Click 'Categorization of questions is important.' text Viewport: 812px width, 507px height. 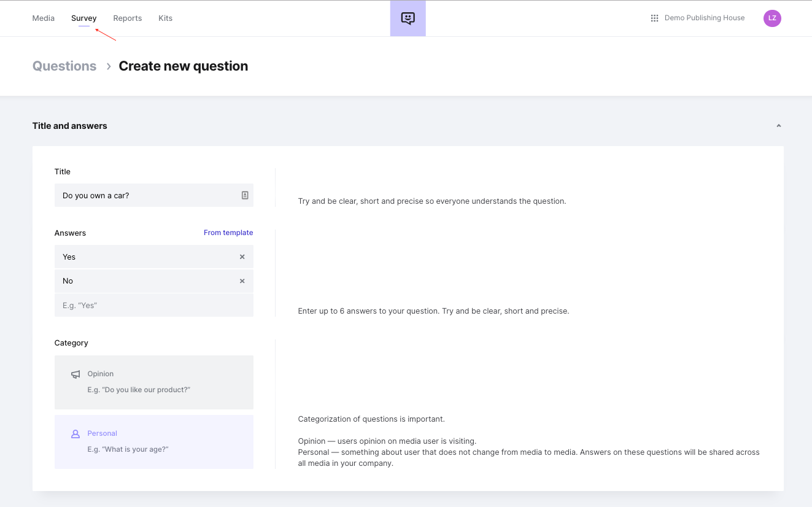[x=371, y=419]
